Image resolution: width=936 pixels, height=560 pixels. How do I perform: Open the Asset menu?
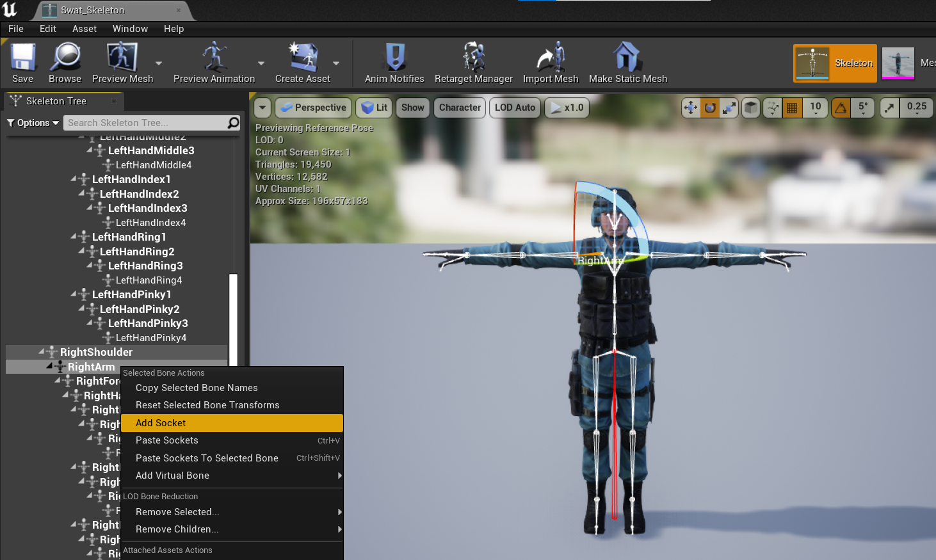point(84,28)
